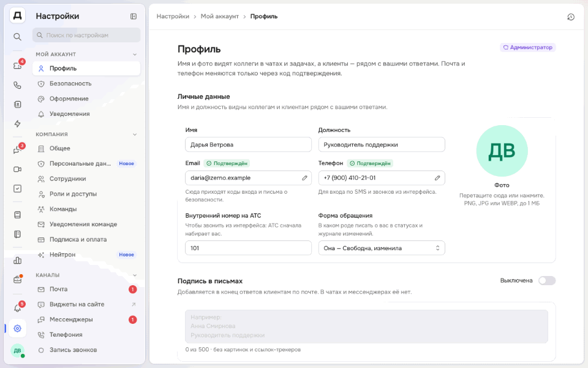Focus the Поиск по настройкам search field
This screenshot has width=588, height=368.
(86, 36)
